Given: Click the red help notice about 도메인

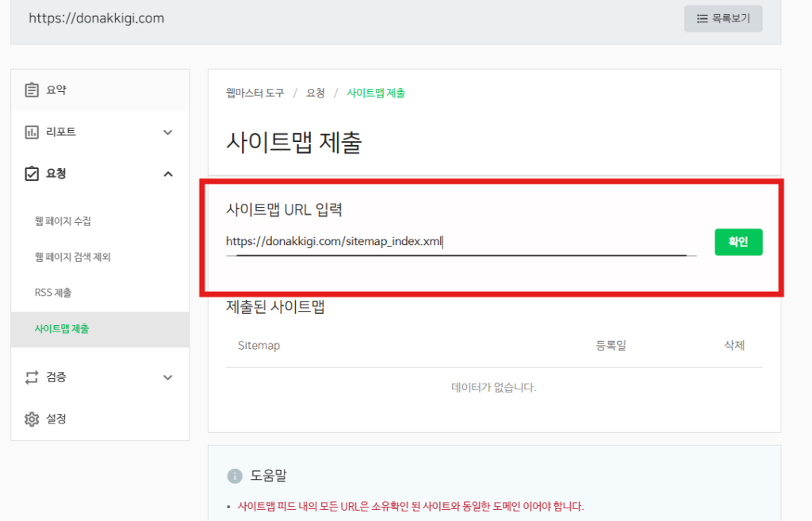Looking at the screenshot, I should 410,507.
